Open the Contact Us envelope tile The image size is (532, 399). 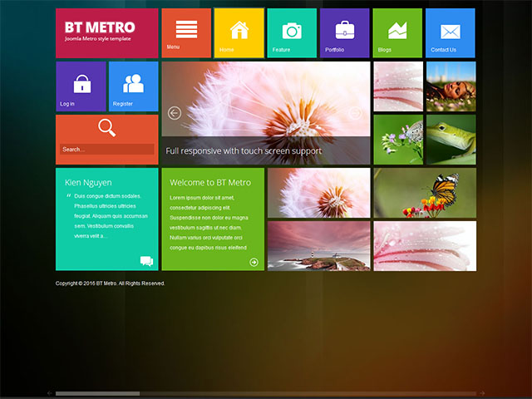(451, 33)
